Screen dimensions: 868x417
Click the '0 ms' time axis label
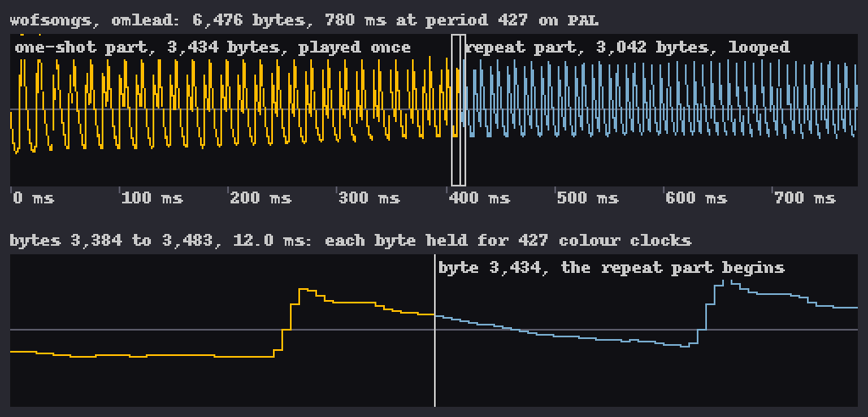(x=33, y=197)
